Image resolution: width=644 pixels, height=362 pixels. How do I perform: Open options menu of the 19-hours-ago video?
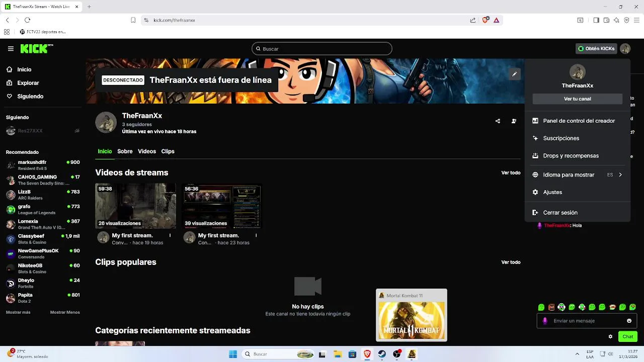[x=170, y=235]
